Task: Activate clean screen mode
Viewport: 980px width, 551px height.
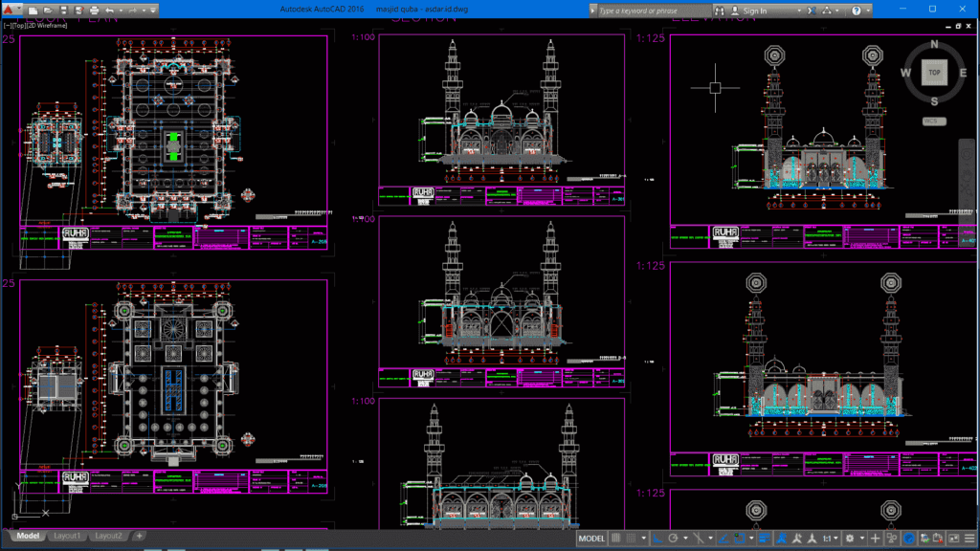Action: coord(954,539)
